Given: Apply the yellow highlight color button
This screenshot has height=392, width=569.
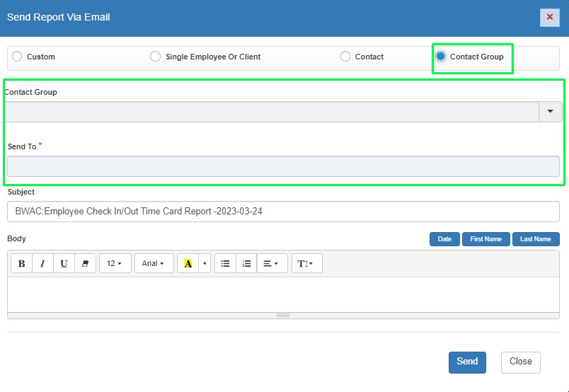Looking at the screenshot, I should click(188, 263).
